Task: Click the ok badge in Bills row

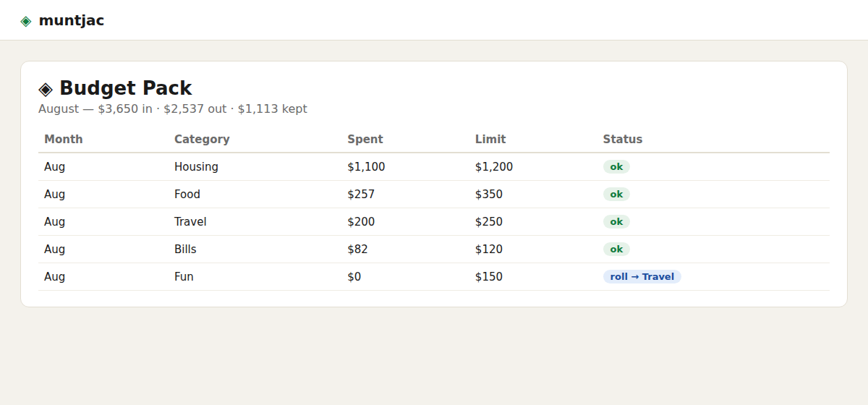Action: [x=616, y=250]
